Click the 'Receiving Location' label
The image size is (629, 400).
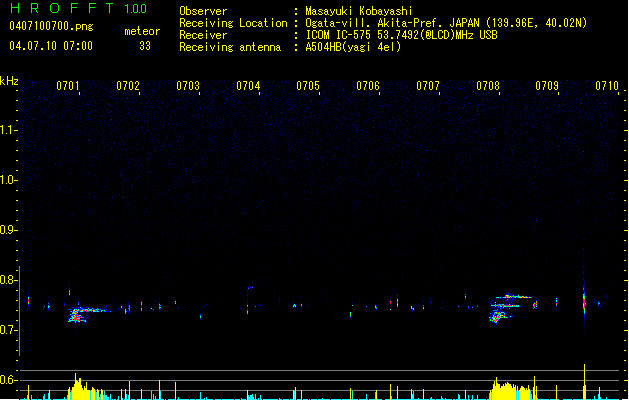[x=233, y=23]
